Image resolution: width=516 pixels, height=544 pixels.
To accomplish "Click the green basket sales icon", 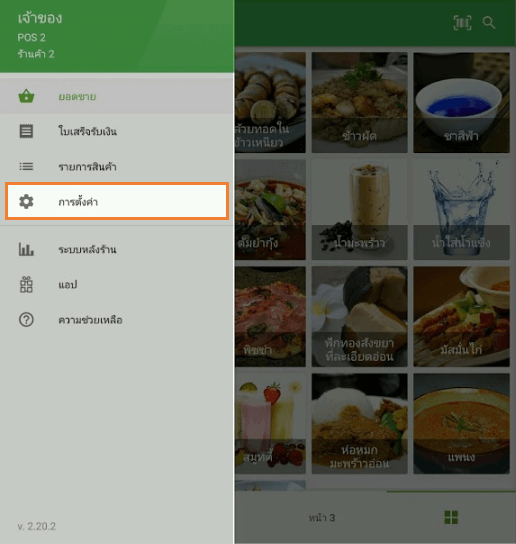I will pyautogui.click(x=26, y=96).
